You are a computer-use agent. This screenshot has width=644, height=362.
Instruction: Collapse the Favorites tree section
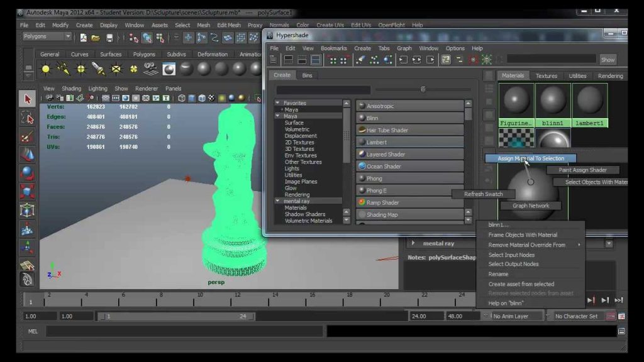click(277, 102)
